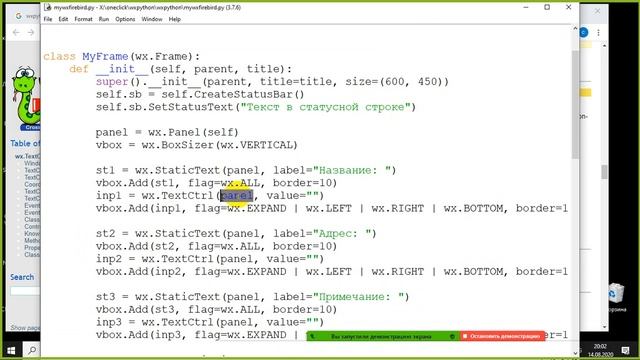Click the st2 = wx.StaticText line
This screenshot has width=640, height=360.
[236, 233]
